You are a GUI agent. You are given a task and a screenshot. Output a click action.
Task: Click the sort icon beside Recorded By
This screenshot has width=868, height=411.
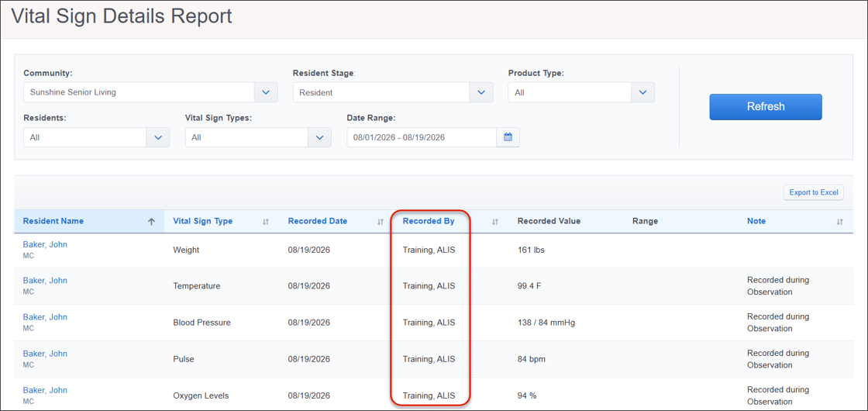[495, 222]
